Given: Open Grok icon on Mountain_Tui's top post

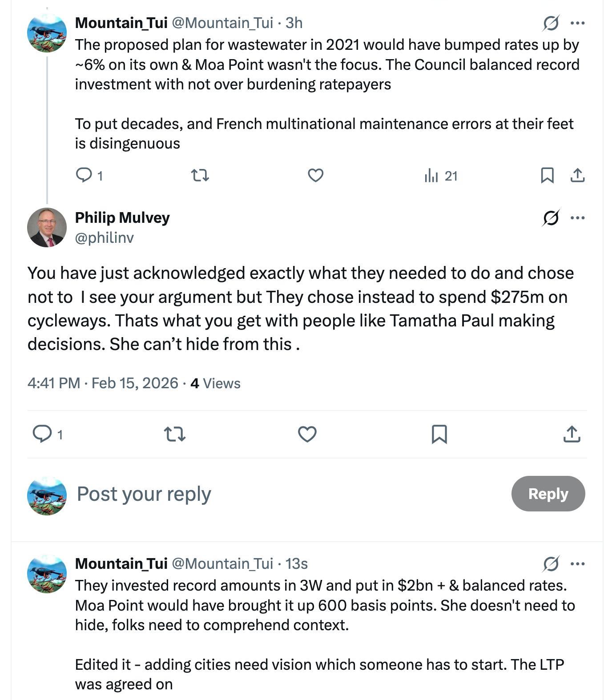Looking at the screenshot, I should (x=551, y=23).
